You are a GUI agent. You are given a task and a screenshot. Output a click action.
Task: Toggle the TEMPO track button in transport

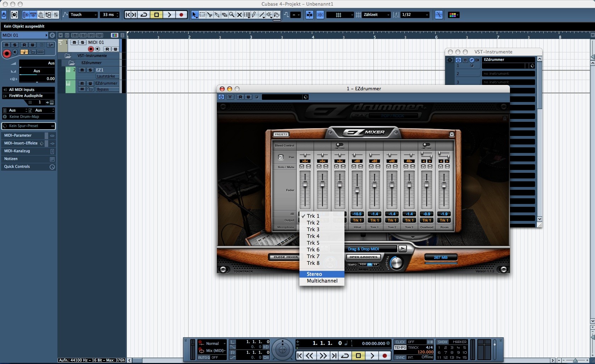click(x=400, y=348)
